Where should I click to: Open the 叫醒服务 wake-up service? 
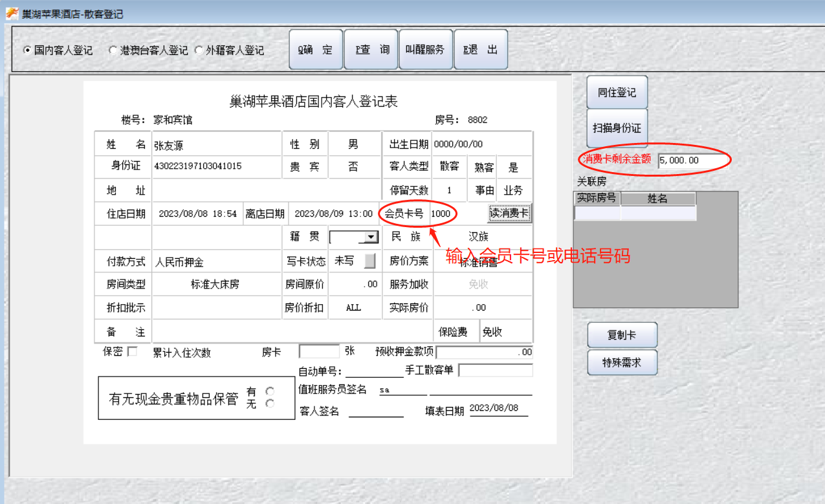425,49
